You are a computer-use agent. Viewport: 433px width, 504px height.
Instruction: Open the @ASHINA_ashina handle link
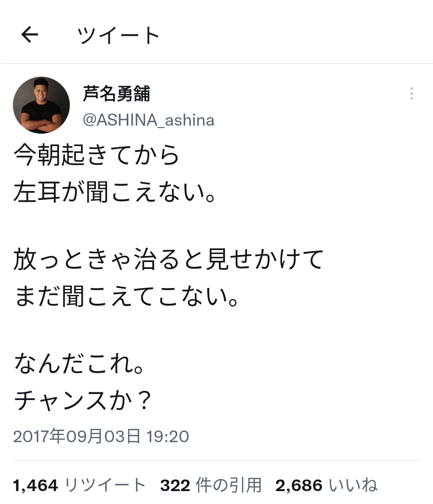(148, 120)
